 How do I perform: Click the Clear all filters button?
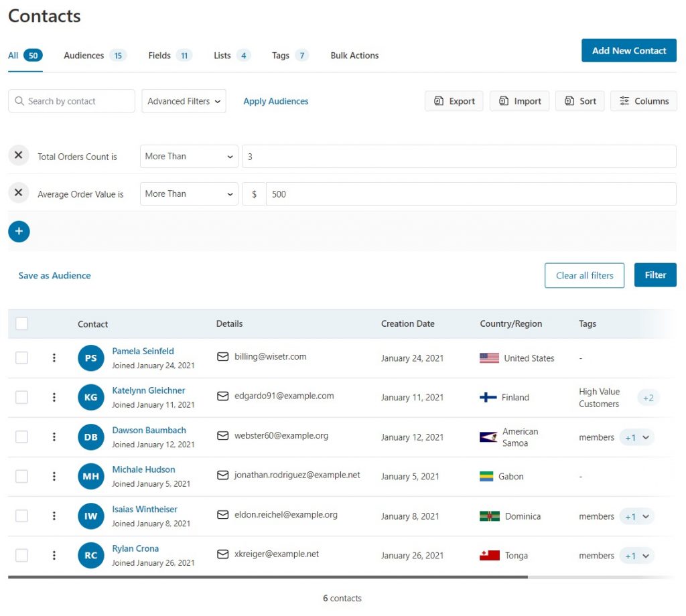(584, 275)
